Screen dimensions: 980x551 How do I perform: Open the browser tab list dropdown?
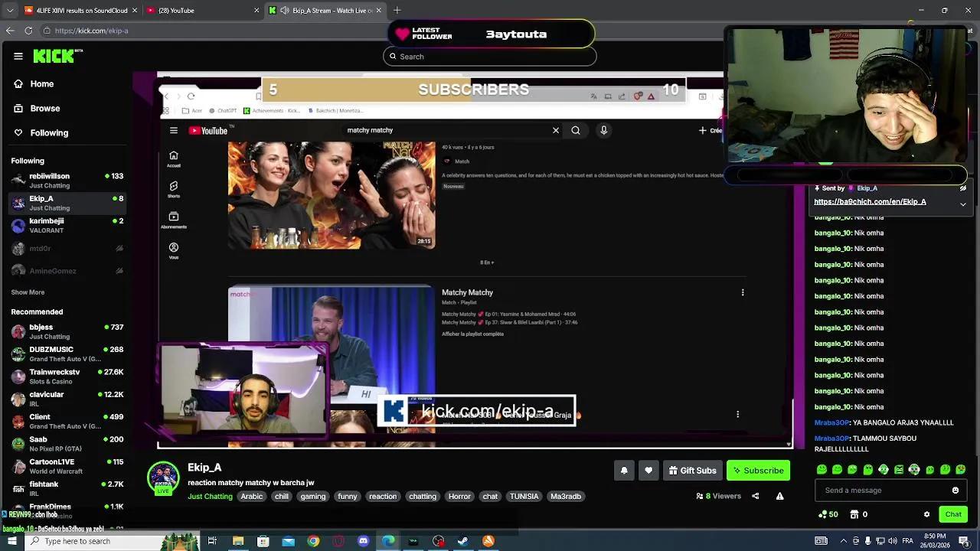tap(10, 11)
